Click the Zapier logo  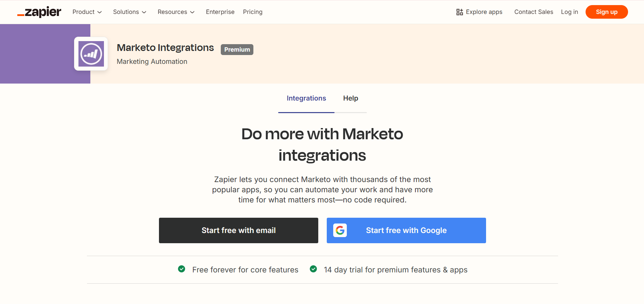click(x=39, y=12)
